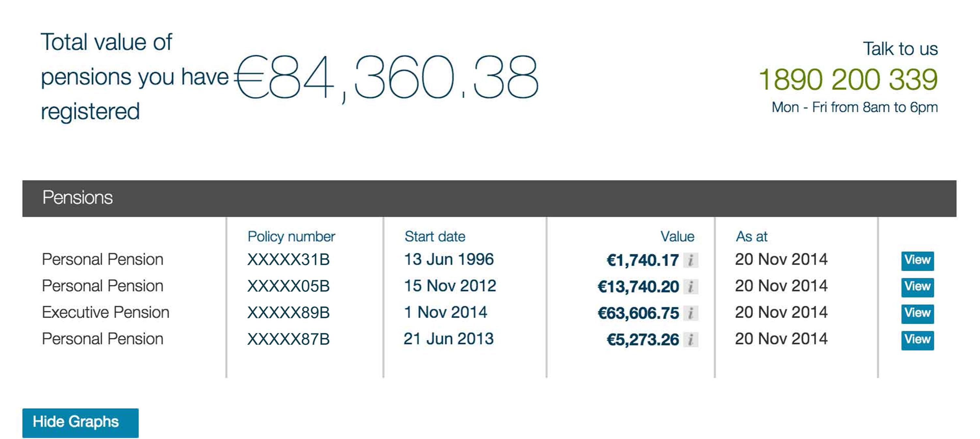View pension policy XXXXX05B
Image resolution: width=980 pixels, height=439 pixels.
(x=917, y=287)
